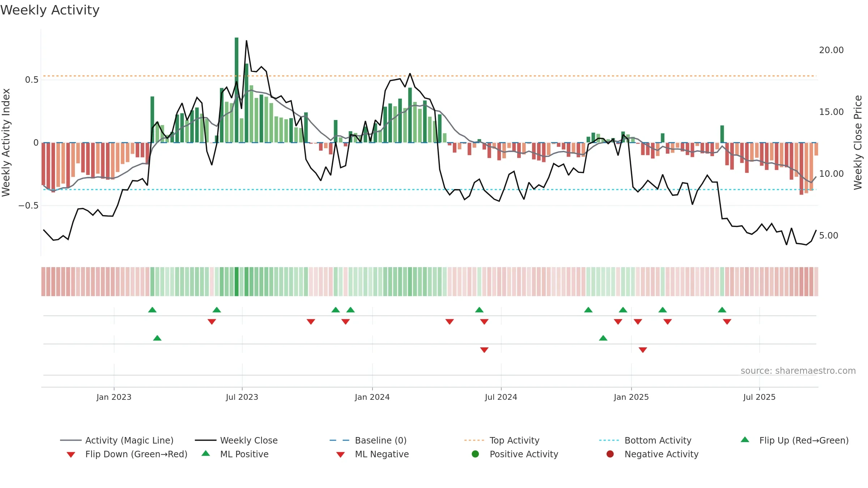The height and width of the screenshot is (488, 868).
Task: Click the Jul 2024 axis label
Action: point(501,397)
